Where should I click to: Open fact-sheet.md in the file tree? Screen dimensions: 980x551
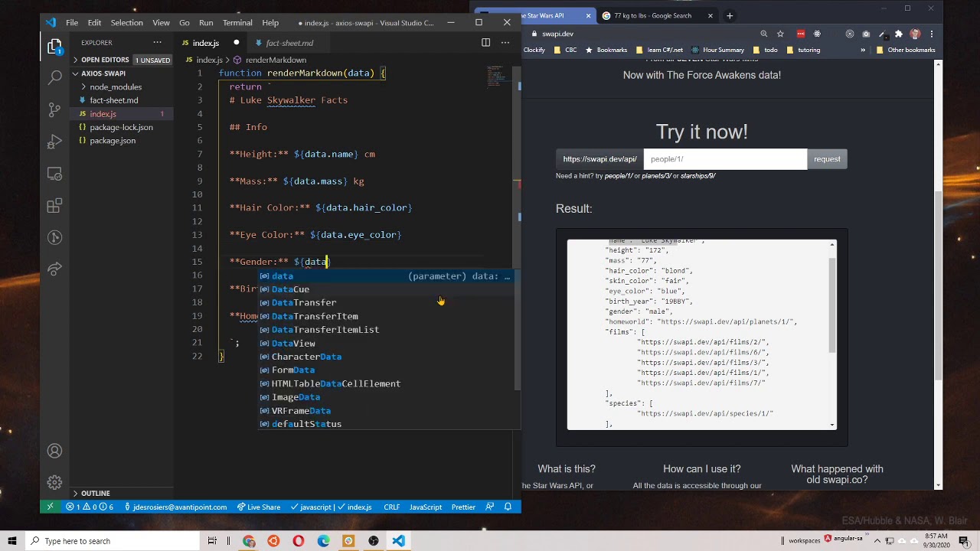point(114,100)
